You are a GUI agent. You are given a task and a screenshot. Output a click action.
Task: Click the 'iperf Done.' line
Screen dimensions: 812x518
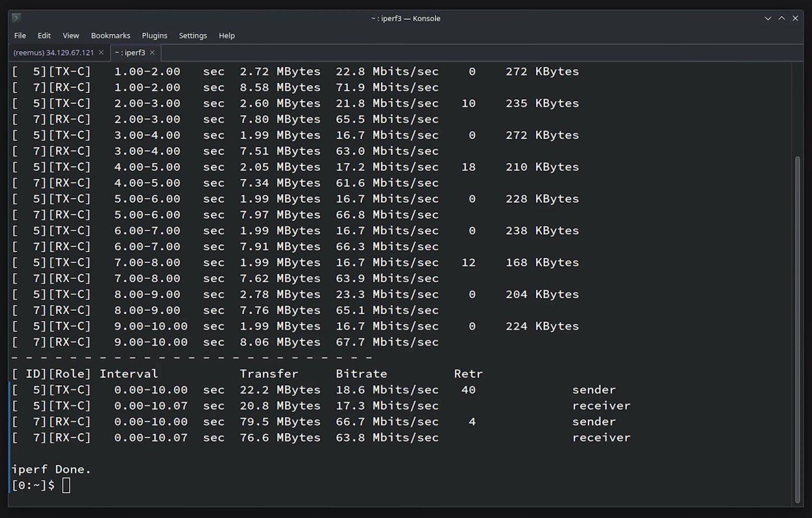pyautogui.click(x=51, y=469)
